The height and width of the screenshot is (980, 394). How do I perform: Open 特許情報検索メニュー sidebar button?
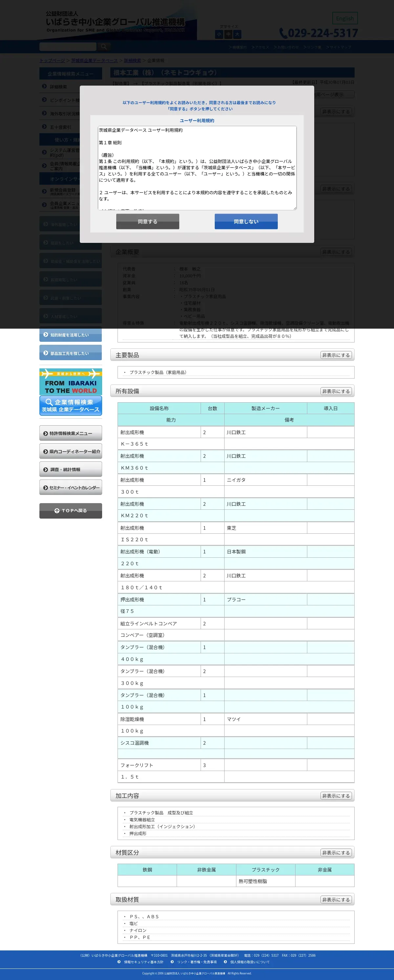(x=71, y=433)
